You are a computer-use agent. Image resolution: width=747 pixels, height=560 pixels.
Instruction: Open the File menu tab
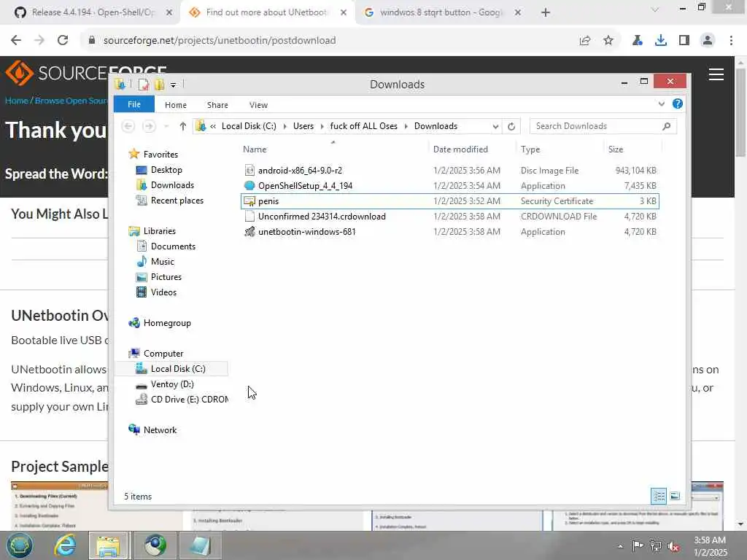(x=134, y=104)
